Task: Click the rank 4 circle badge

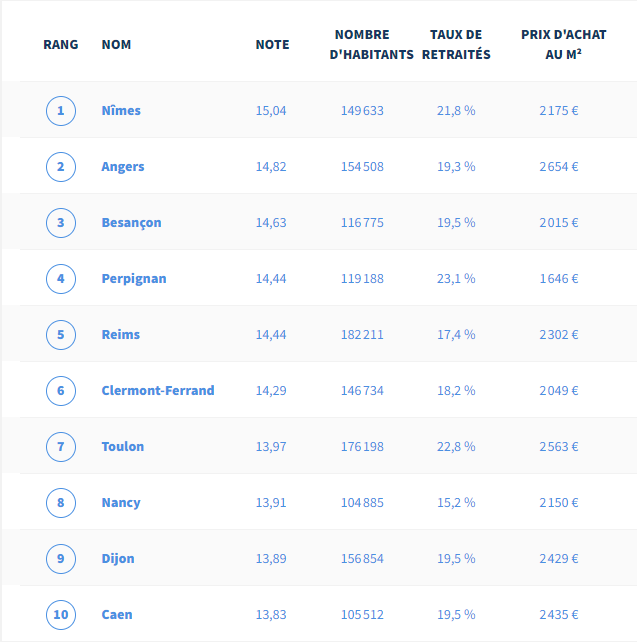Action: [x=61, y=279]
